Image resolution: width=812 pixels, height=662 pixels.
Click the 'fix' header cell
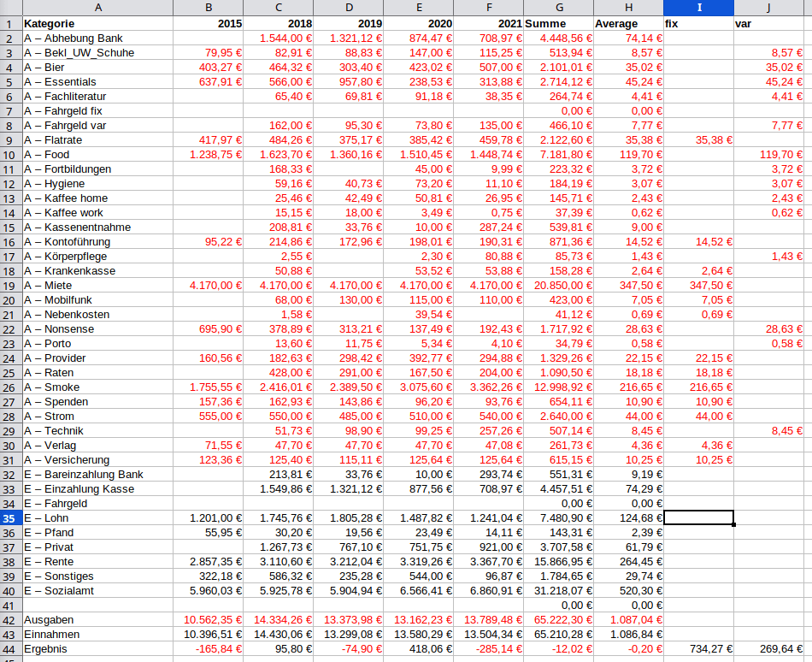pyautogui.click(x=697, y=24)
